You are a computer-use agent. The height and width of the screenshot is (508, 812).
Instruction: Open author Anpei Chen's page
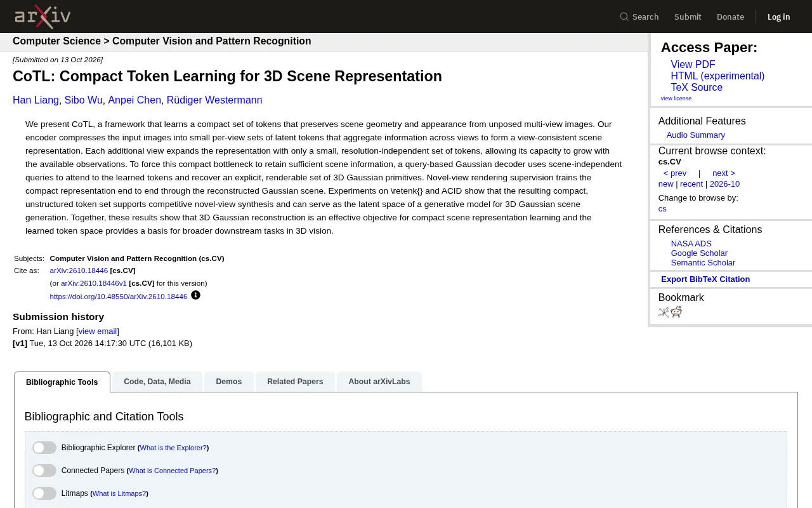point(134,100)
